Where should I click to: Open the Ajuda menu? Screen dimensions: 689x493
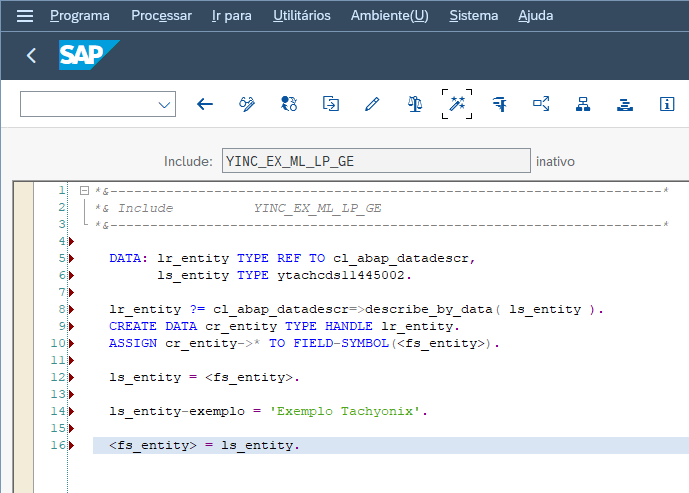(x=536, y=15)
